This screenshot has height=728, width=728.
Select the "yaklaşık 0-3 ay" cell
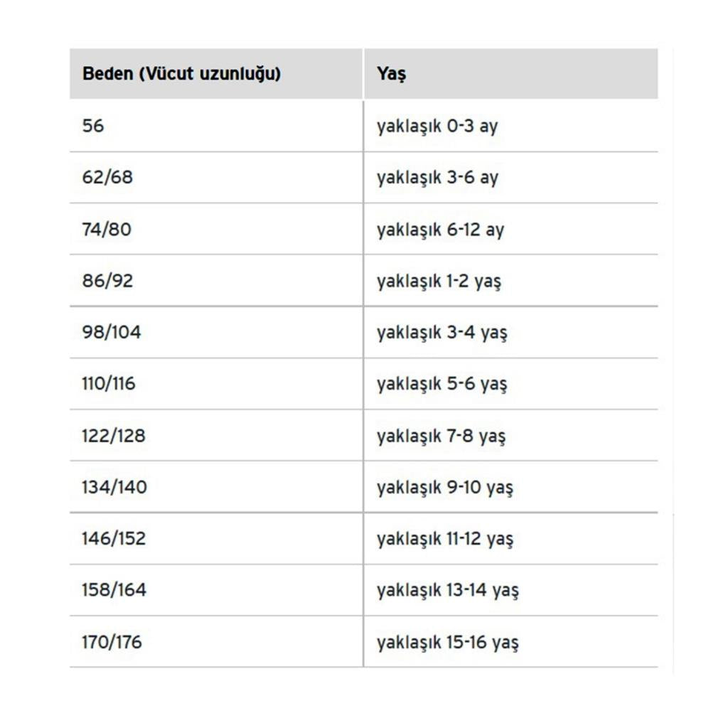pyautogui.click(x=437, y=126)
